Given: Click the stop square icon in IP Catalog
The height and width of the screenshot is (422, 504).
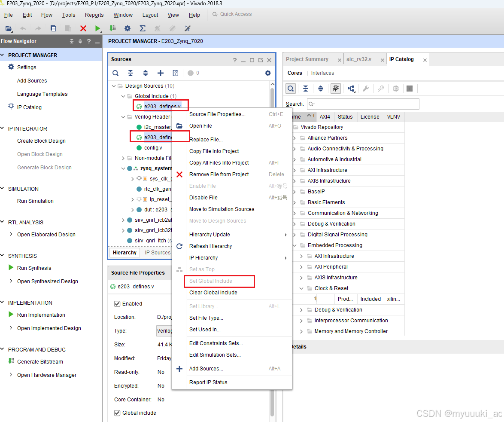Looking at the screenshot, I should click(x=410, y=89).
